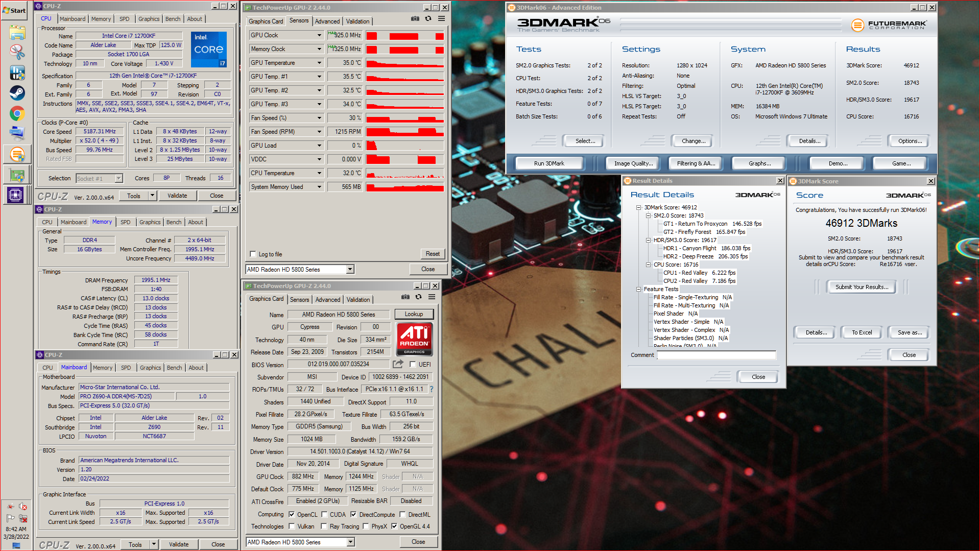Click the Bus Interface question mark icon
980x551 pixels.
pos(432,389)
